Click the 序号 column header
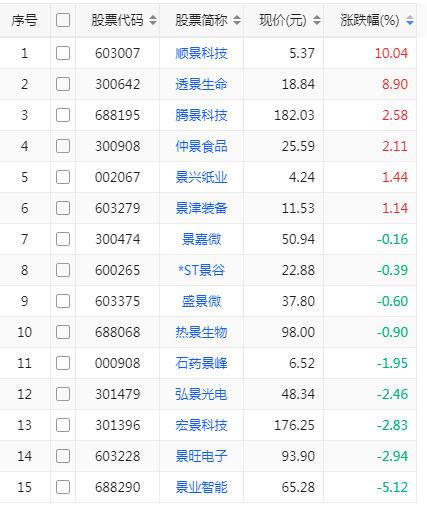 tap(24, 20)
